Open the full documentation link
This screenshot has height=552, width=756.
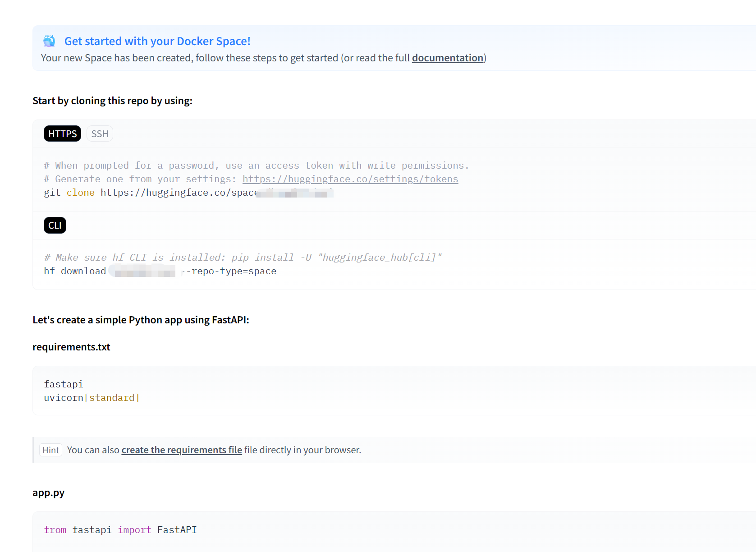[x=447, y=58]
